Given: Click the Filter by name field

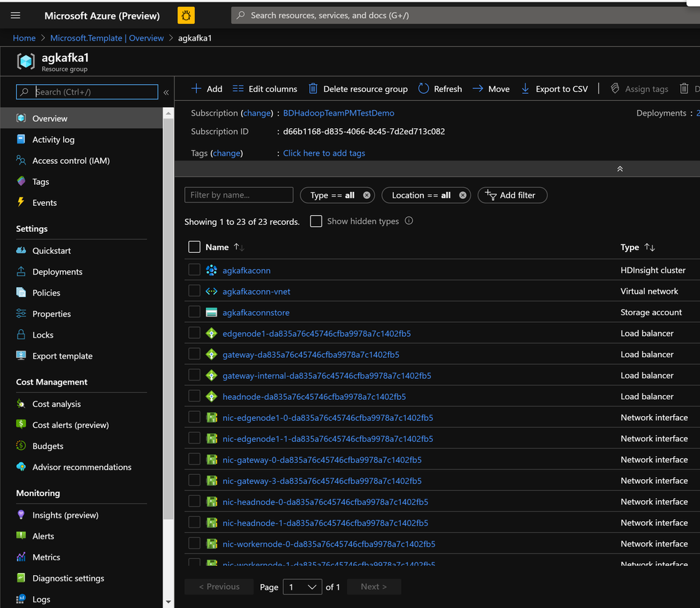Looking at the screenshot, I should (x=239, y=195).
